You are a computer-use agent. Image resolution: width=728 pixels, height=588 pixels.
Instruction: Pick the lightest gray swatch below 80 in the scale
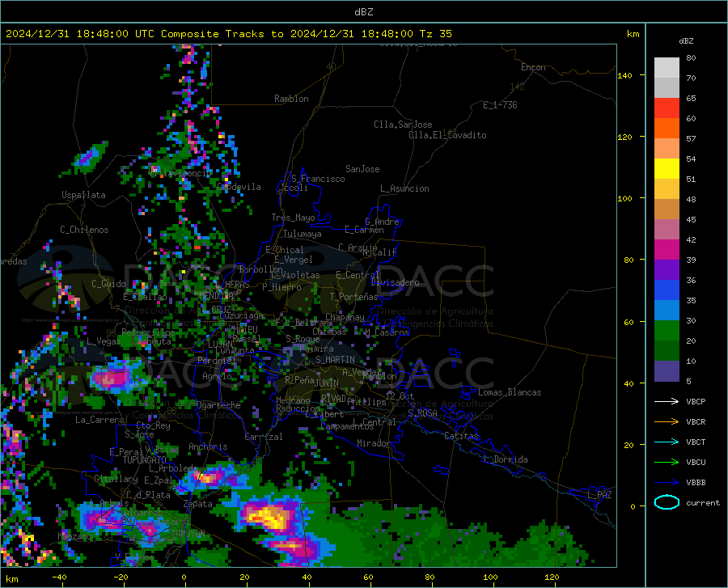667,68
